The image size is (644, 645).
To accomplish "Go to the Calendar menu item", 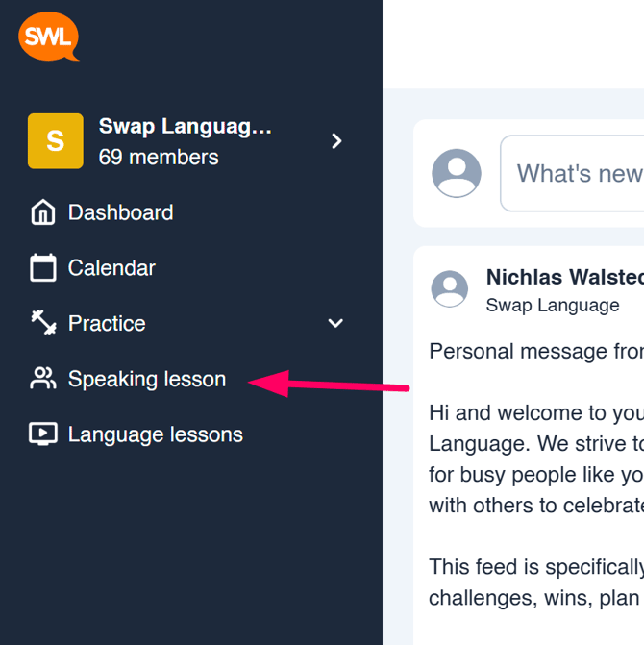I will [x=111, y=268].
